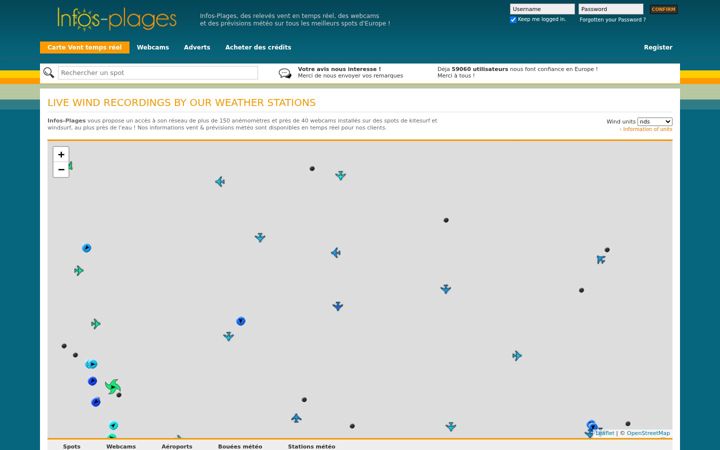Click the 59060 utilisateurs text
Viewport: 720px width, 450px height.
tap(480, 69)
